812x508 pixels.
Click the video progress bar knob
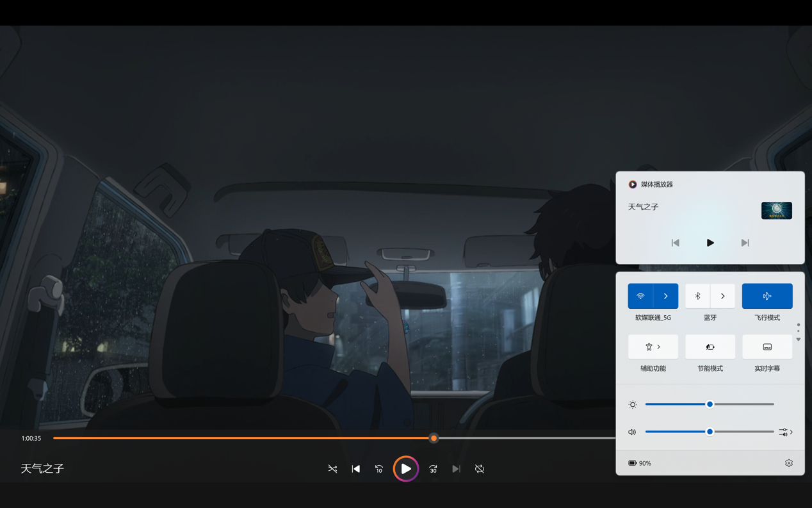coord(434,438)
